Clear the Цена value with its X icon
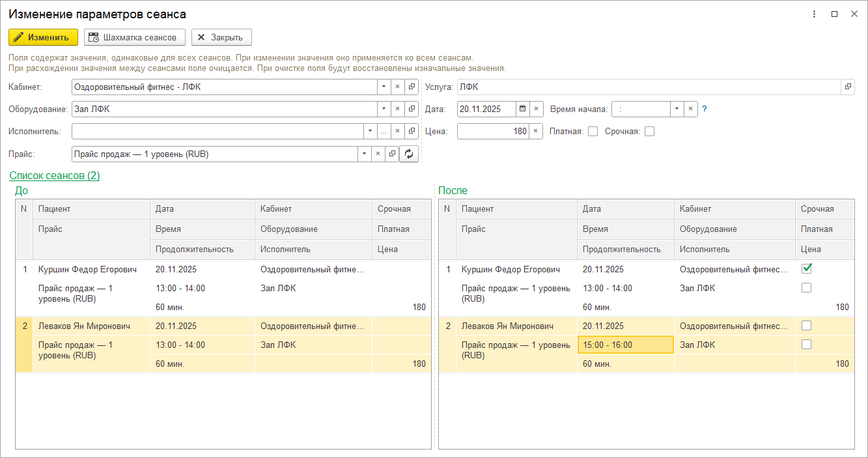868x458 pixels. point(535,132)
